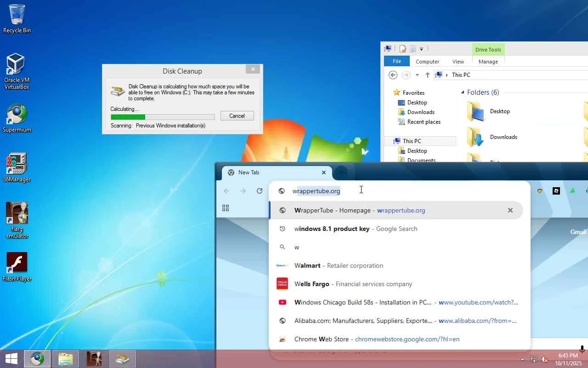Click the Drive Tools contextual tab header
Viewport: 588px width, 368px height.
click(x=488, y=50)
